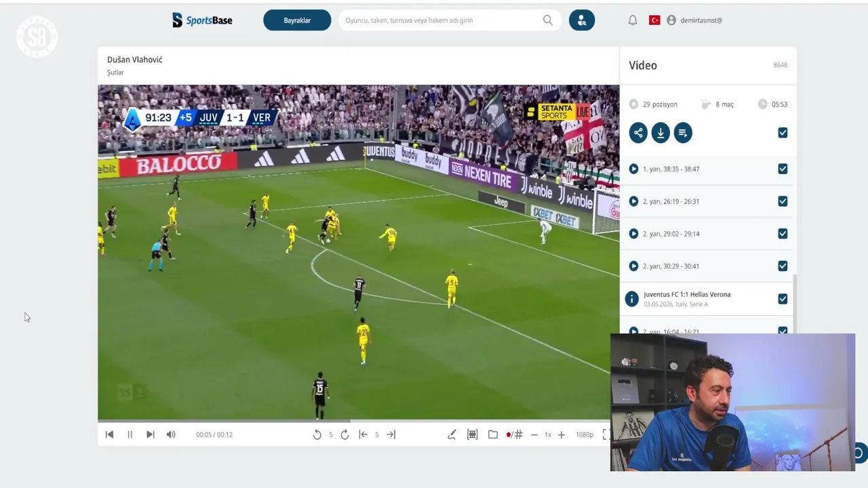This screenshot has height=488, width=868.
Task: Fast-forward the video five seconds
Action: [344, 434]
